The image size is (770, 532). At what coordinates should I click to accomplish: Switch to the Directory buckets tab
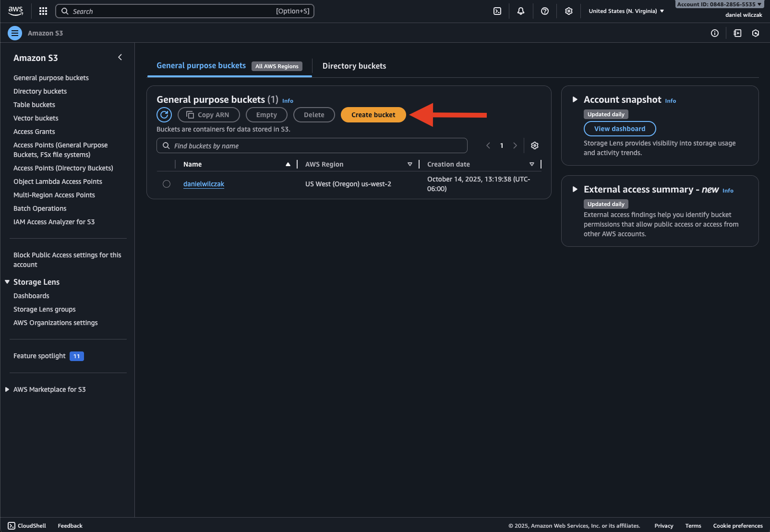coord(354,66)
